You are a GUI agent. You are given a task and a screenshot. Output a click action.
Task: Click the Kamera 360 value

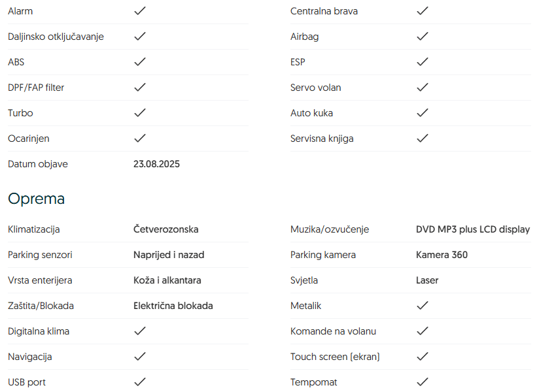(x=442, y=255)
